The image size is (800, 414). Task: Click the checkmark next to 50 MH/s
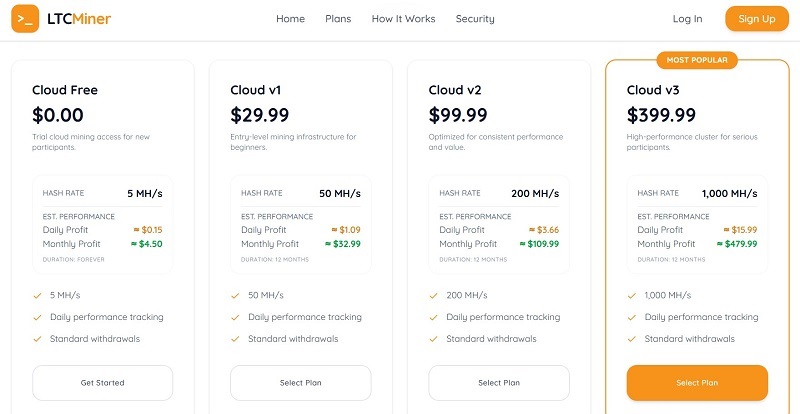(x=235, y=296)
